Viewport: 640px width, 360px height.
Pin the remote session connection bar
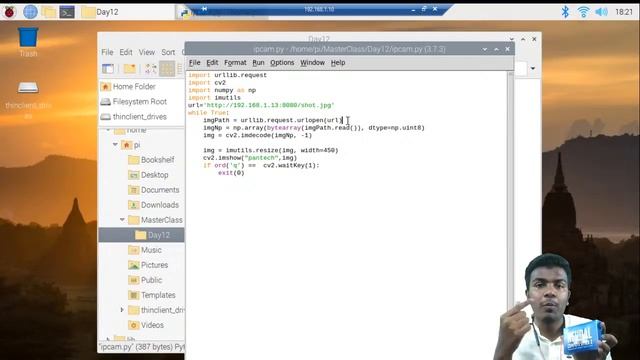coord(204,9)
